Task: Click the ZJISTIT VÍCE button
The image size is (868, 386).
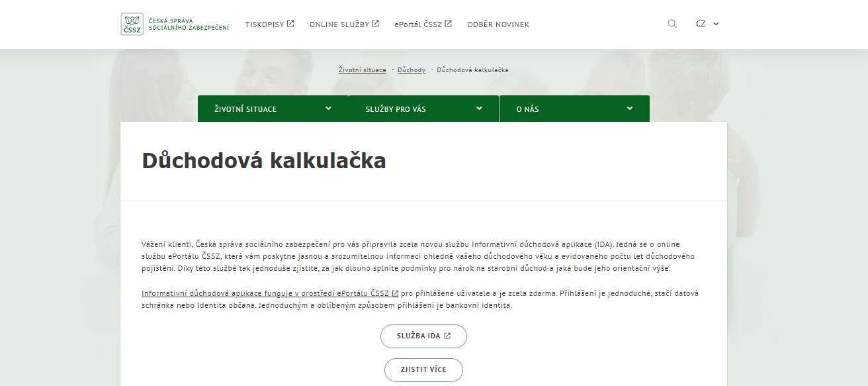Action: [x=423, y=369]
